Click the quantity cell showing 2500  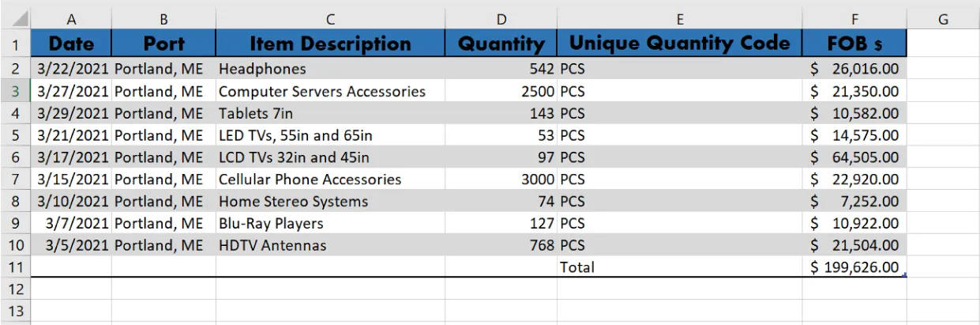[x=501, y=91]
